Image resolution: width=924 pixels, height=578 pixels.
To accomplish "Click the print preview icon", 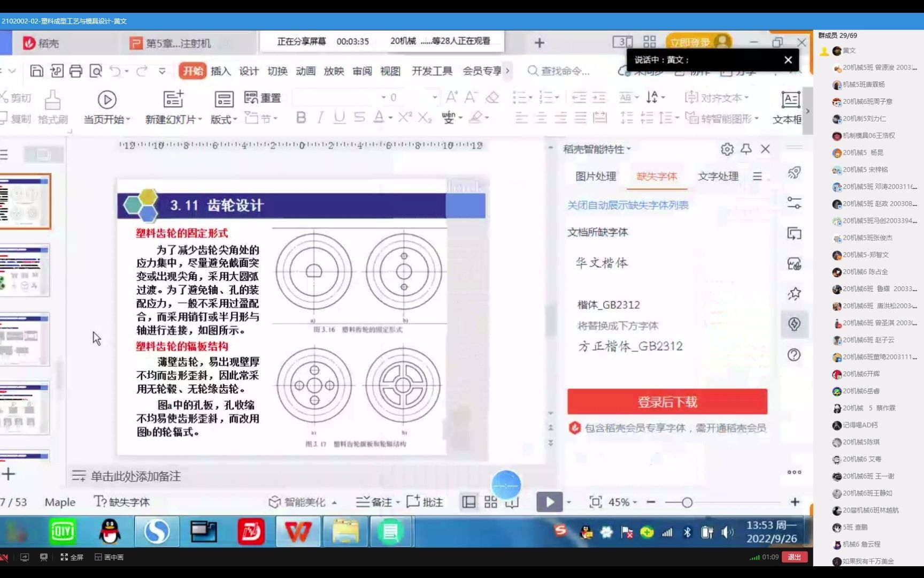I will click(x=96, y=71).
